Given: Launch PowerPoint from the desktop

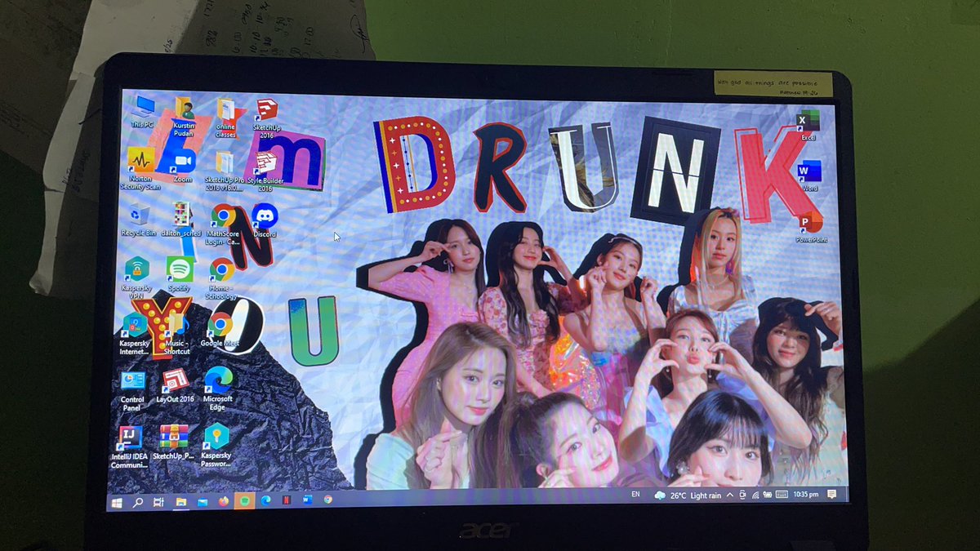Looking at the screenshot, I should pos(811,228).
